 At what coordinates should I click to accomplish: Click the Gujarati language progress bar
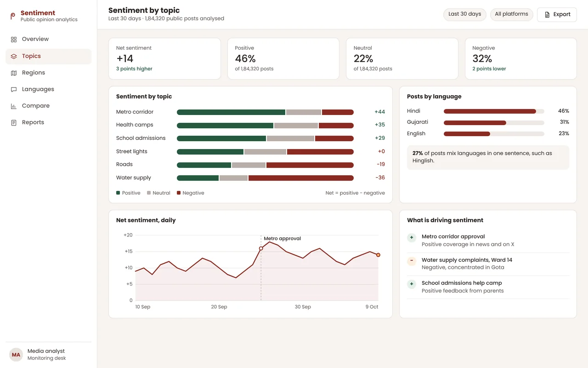click(494, 122)
